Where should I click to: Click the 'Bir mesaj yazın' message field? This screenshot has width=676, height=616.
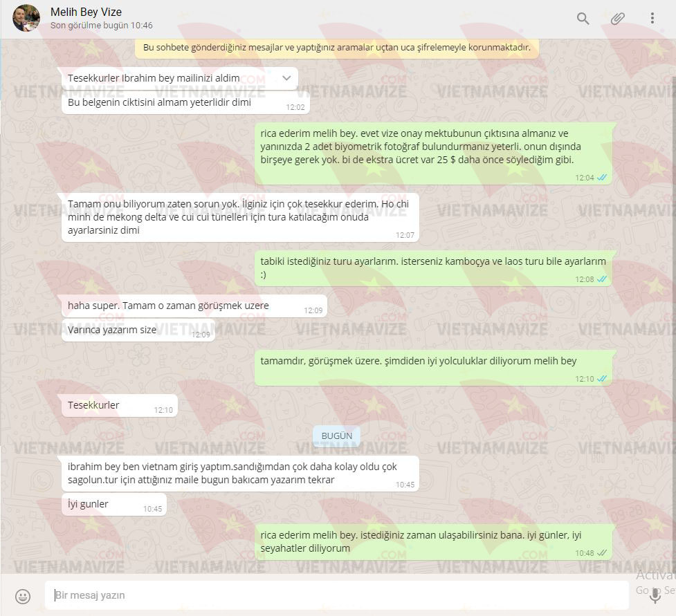click(x=337, y=595)
